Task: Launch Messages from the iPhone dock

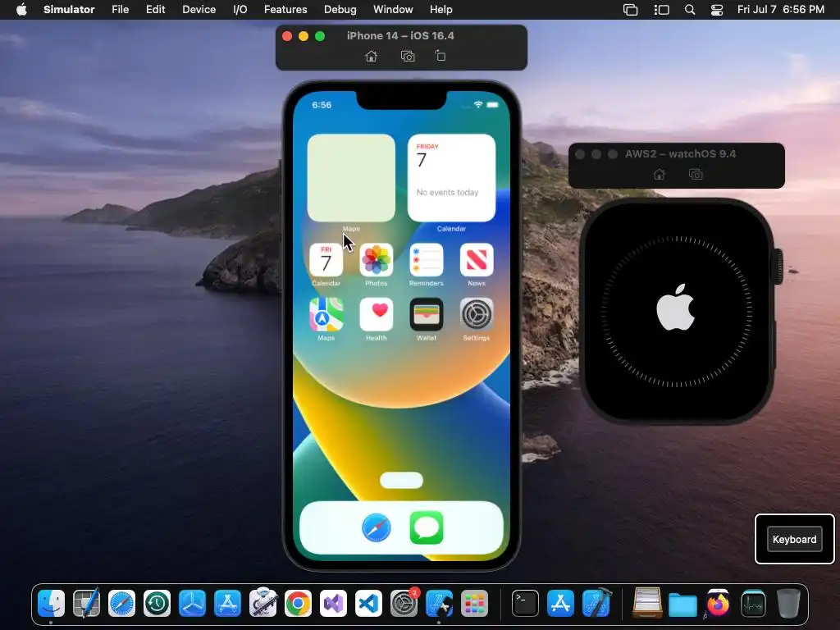Action: tap(427, 527)
